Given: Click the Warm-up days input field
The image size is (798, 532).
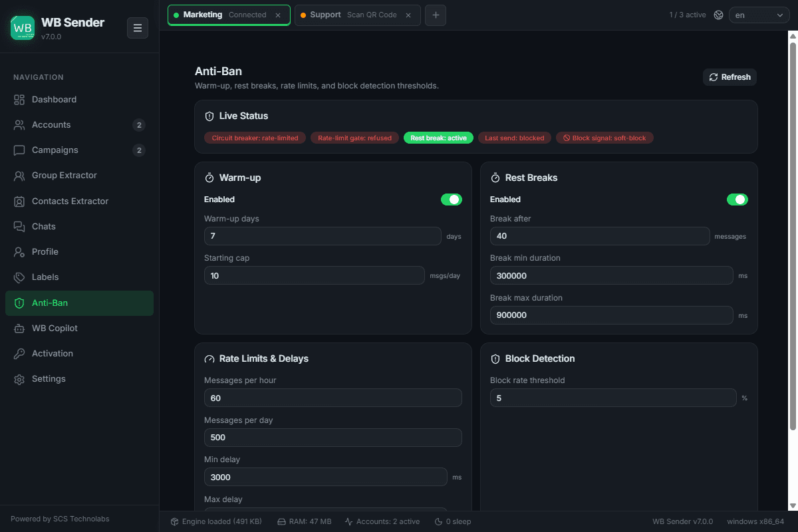Looking at the screenshot, I should click(x=323, y=236).
